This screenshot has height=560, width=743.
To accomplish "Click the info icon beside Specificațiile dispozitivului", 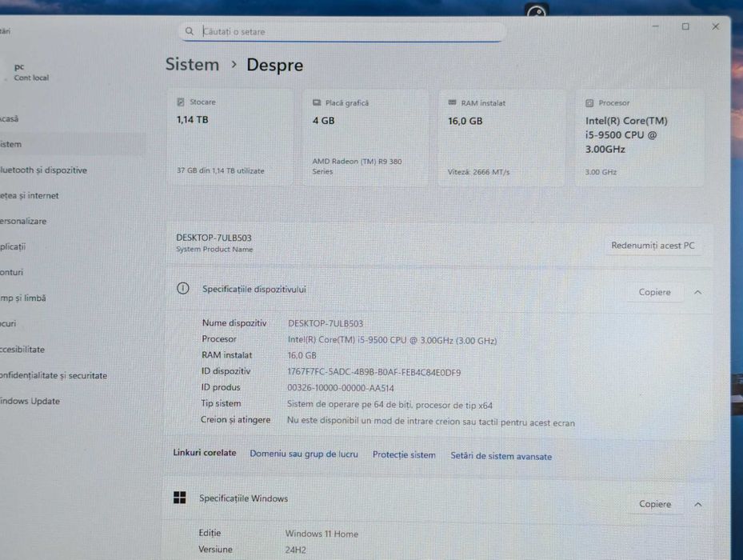I will [183, 288].
